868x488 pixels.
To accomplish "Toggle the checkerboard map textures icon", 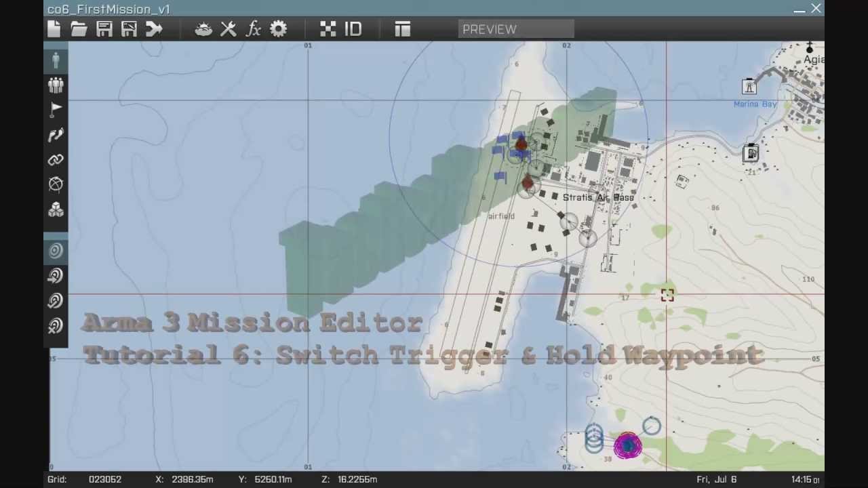I will [x=328, y=29].
